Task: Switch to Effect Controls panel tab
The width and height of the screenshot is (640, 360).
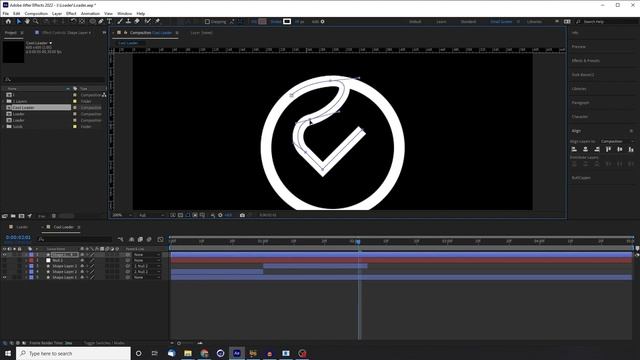Action: (67, 33)
